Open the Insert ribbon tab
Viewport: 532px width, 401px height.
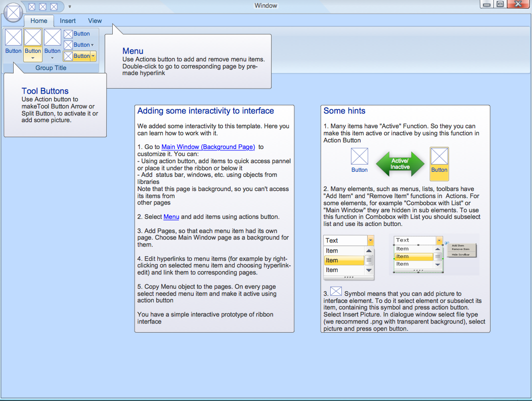[x=68, y=21]
